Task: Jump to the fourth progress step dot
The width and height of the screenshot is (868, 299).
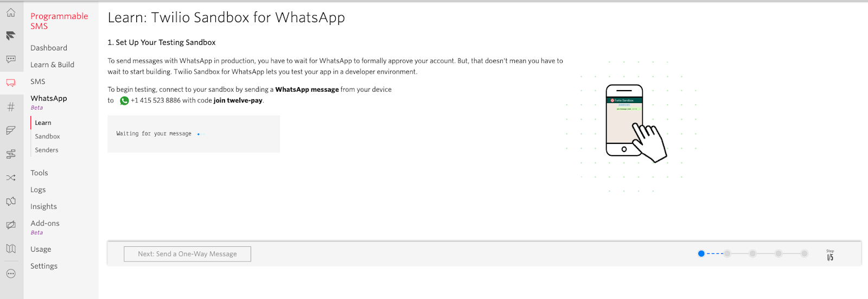Action: 778,253
